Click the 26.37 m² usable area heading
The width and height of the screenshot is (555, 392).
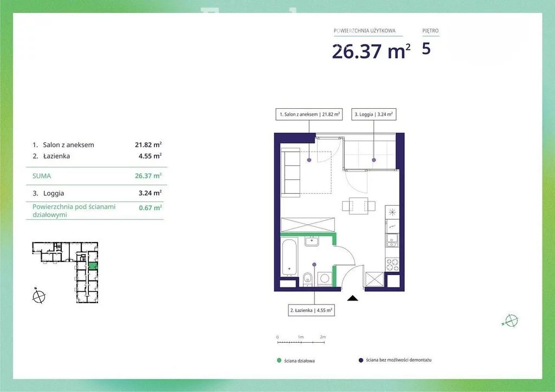(371, 51)
